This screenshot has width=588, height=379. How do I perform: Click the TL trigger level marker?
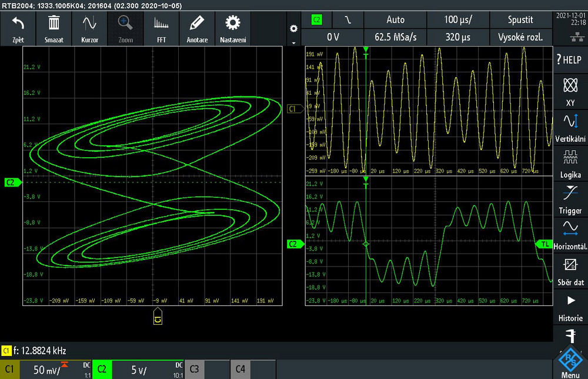[544, 244]
